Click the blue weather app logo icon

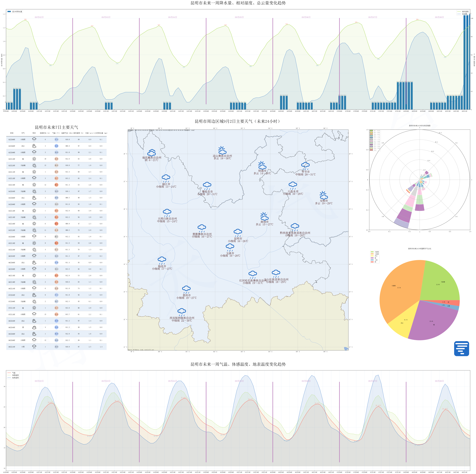[461, 348]
